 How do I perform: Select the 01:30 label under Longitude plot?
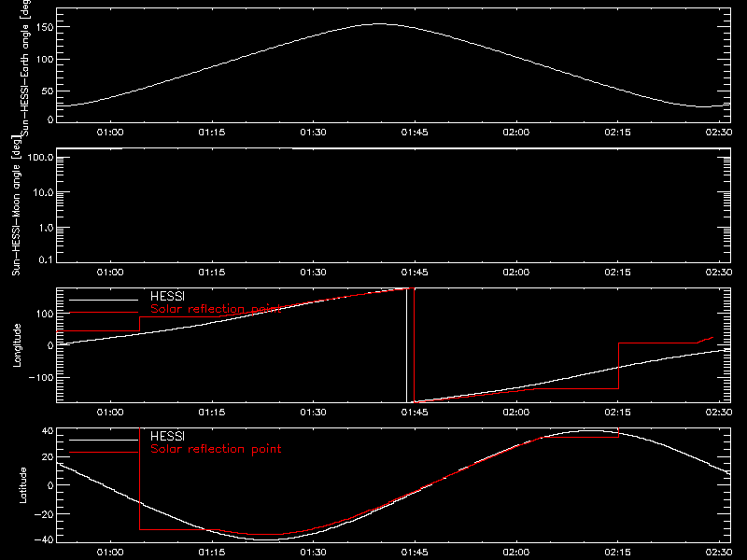tap(314, 412)
